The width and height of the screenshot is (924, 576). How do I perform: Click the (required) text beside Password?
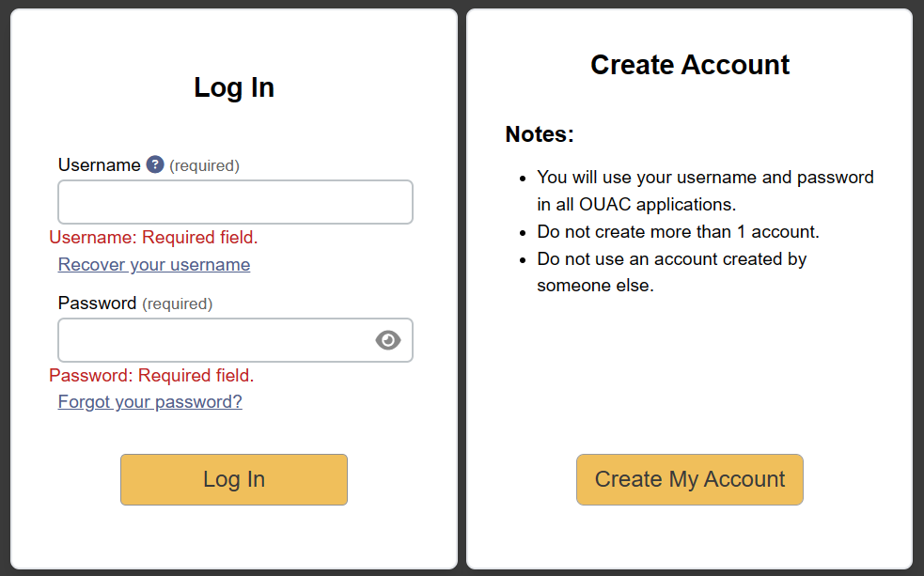click(178, 304)
